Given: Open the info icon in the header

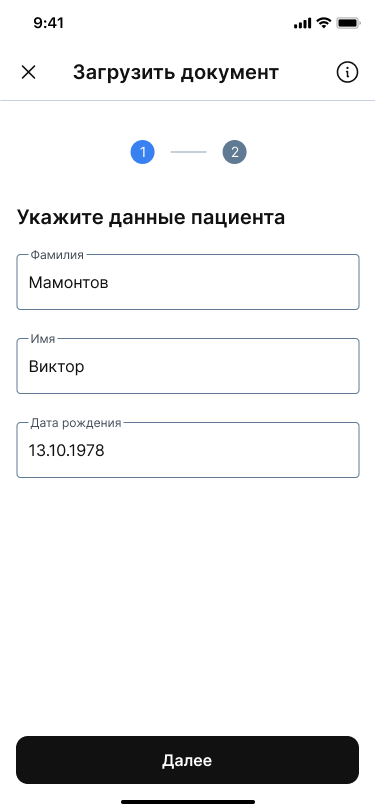Looking at the screenshot, I should click(347, 72).
